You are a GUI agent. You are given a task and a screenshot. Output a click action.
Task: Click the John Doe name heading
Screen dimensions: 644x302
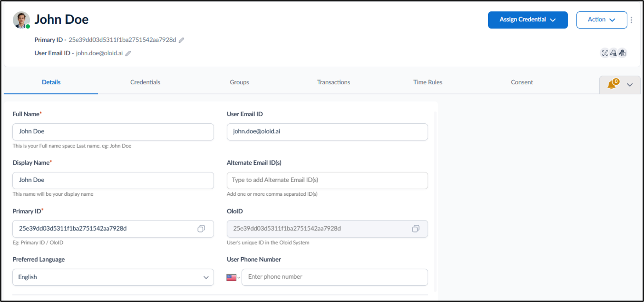point(62,19)
